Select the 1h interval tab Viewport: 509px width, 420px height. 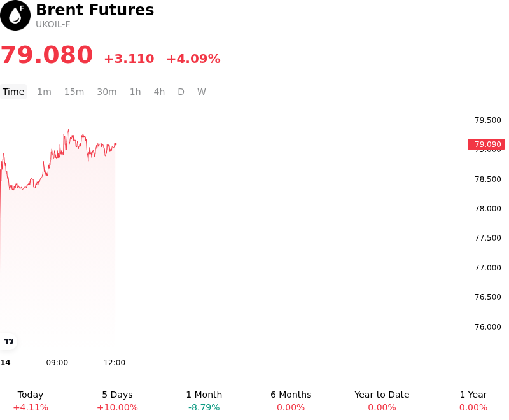pos(136,92)
